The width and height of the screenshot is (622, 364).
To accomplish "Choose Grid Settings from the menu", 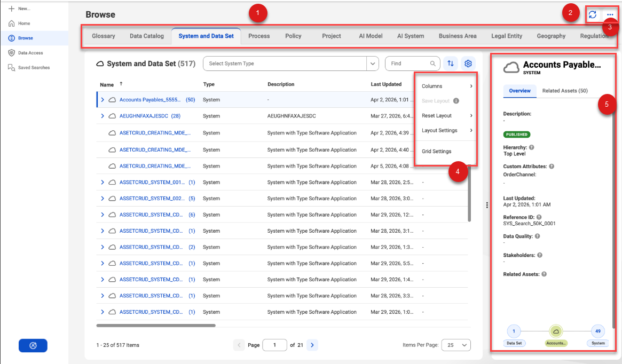I will pos(436,151).
